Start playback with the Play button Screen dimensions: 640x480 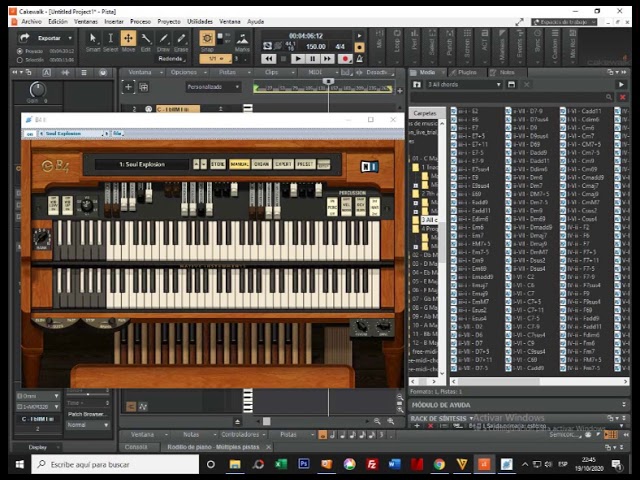pyautogui.click(x=298, y=59)
